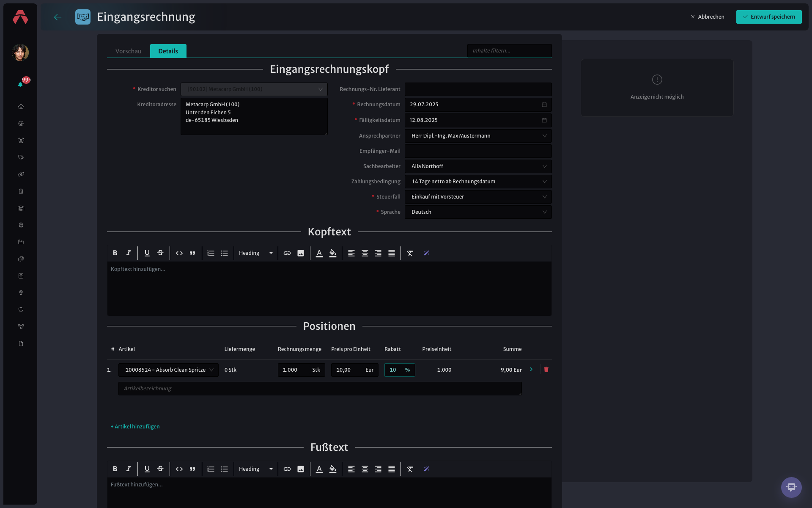Open the shield icon in sidebar
The image size is (812, 508).
[x=21, y=310]
